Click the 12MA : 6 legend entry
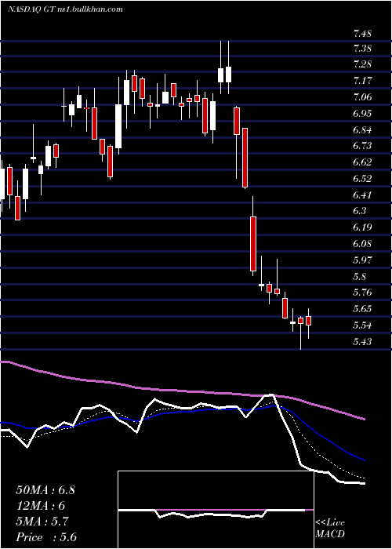Viewport: 392px width, 549px height. point(41,506)
